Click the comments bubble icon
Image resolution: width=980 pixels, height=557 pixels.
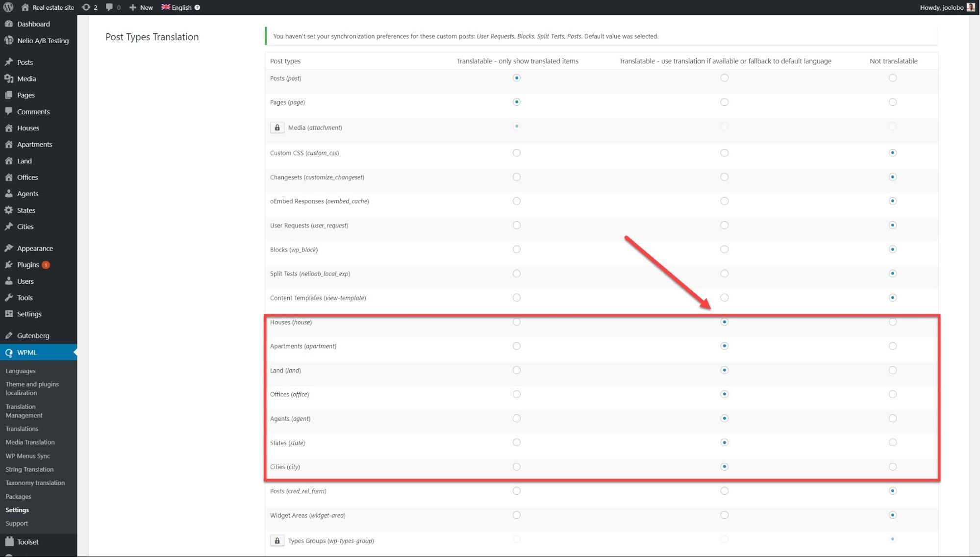tap(109, 7)
